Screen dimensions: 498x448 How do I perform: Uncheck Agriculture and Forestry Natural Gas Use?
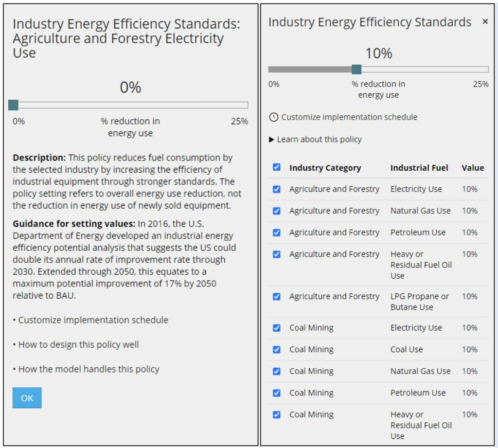[x=277, y=211]
